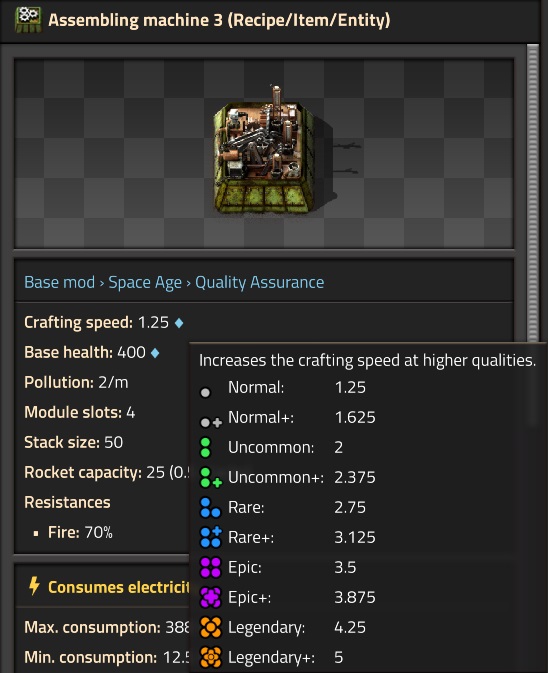This screenshot has height=673, width=548.
Task: Click the electricity lightning bolt icon
Action: point(34,586)
